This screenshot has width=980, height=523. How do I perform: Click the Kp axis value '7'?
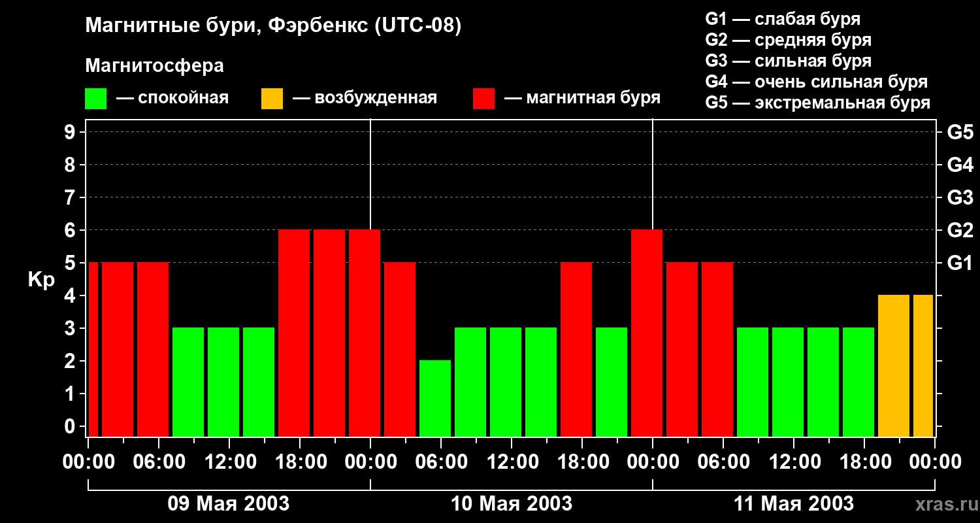(71, 197)
